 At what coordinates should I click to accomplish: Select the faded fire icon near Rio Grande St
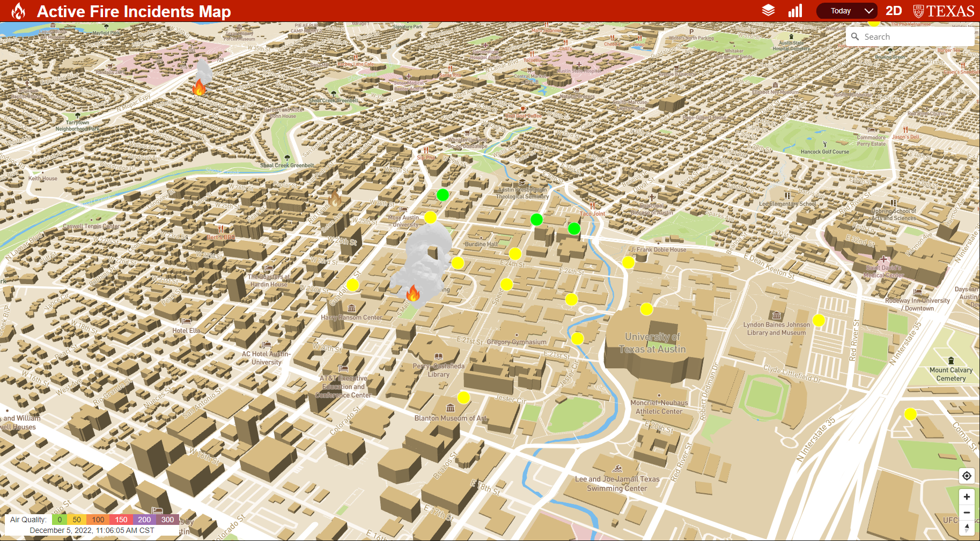click(x=335, y=198)
